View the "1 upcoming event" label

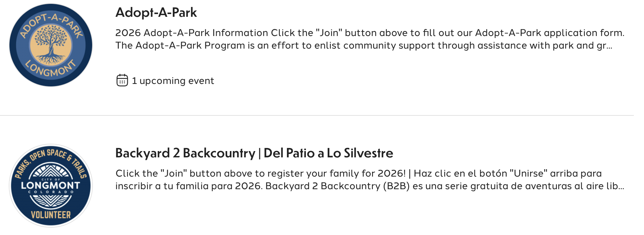pyautogui.click(x=173, y=81)
